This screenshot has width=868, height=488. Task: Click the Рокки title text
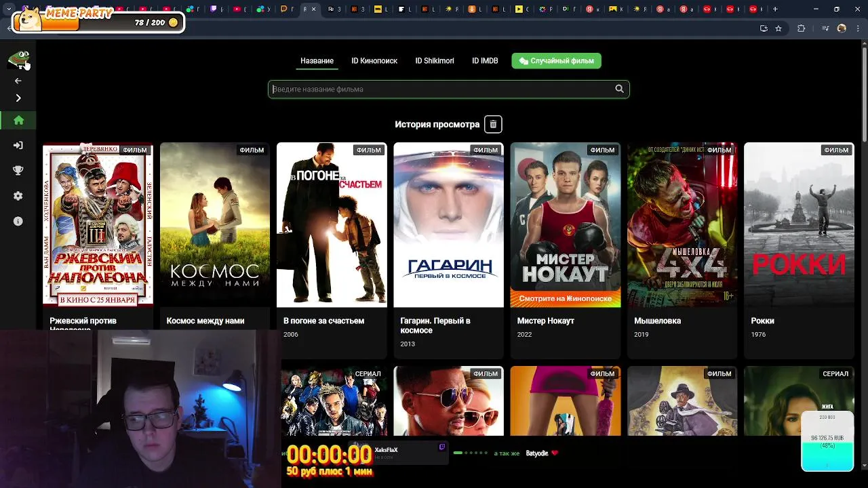point(762,321)
